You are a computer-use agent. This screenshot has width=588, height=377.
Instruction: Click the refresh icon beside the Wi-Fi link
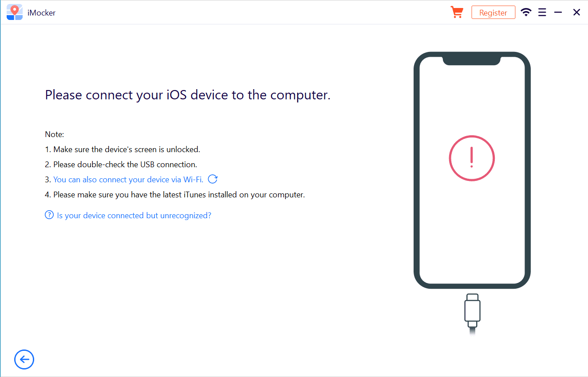click(x=213, y=179)
